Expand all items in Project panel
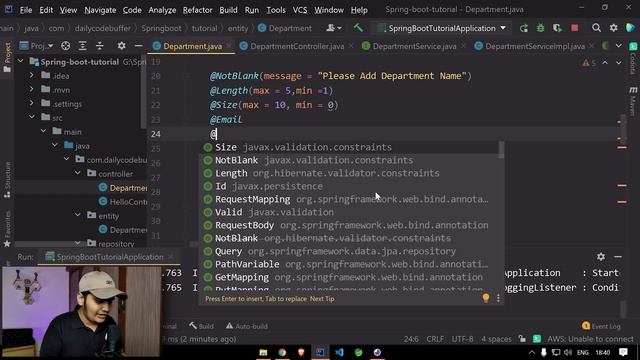Screen dimensions: 640x360 (x=82, y=46)
